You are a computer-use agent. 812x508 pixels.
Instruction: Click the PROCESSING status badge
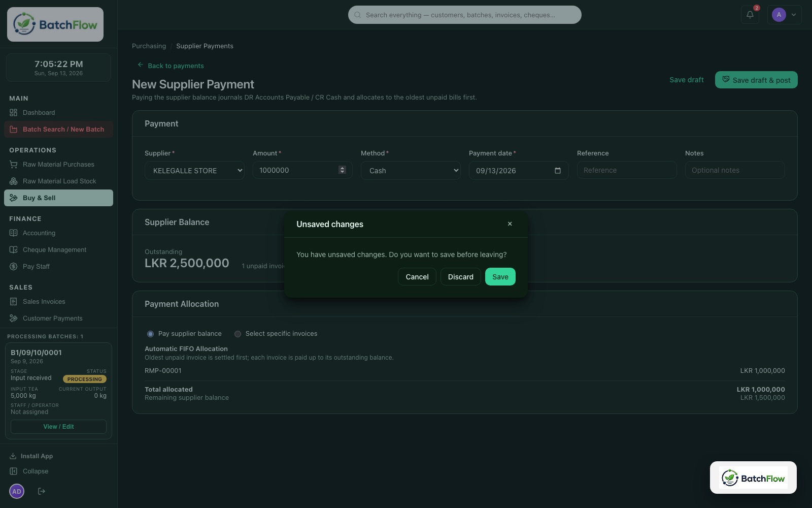coord(85,379)
